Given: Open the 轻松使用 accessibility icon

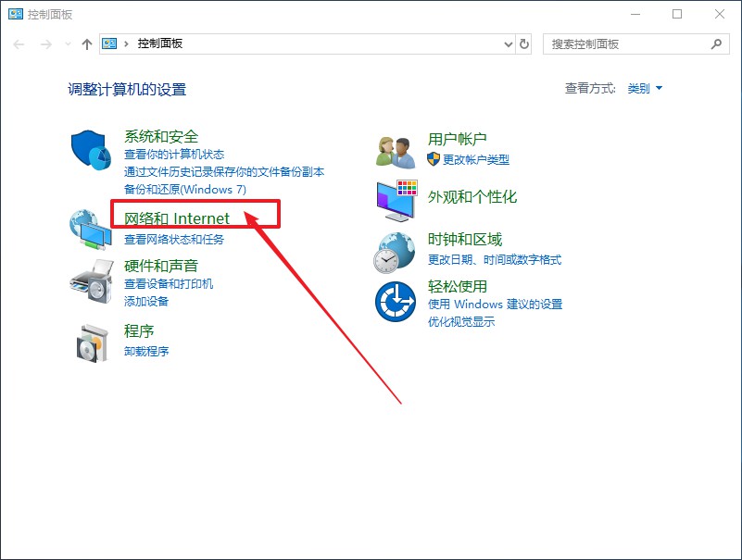Looking at the screenshot, I should point(396,301).
